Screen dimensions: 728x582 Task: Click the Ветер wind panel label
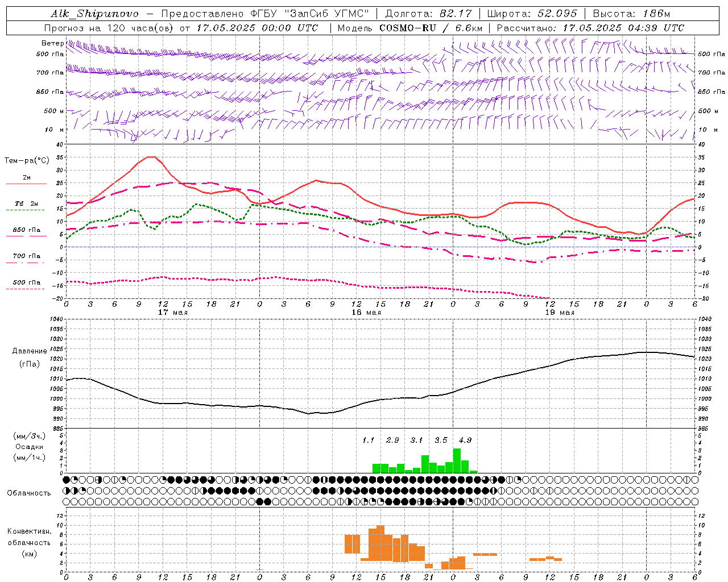tap(52, 43)
